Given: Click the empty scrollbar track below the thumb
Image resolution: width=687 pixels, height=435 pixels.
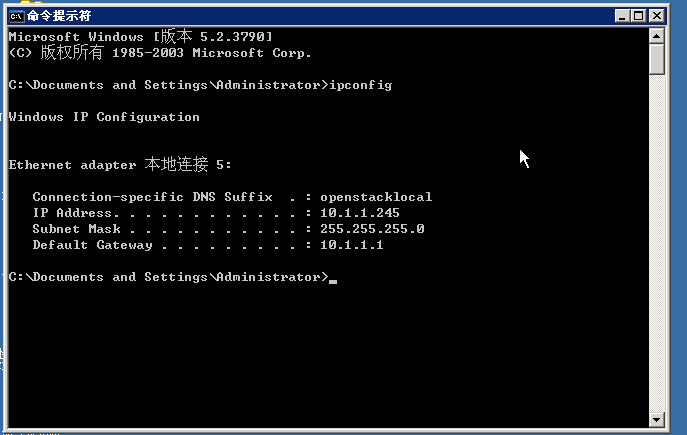Looking at the screenshot, I should [x=656, y=243].
